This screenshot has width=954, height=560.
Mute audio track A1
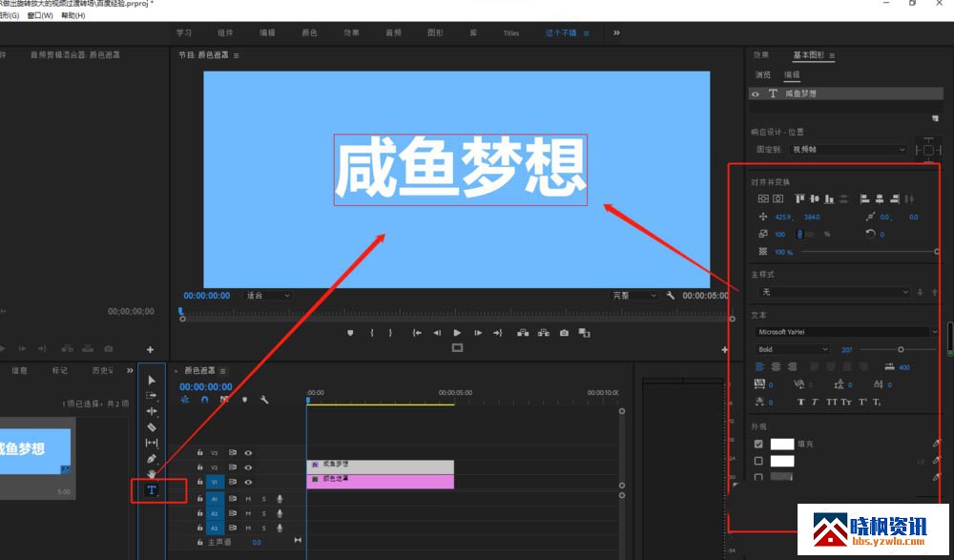coord(248,499)
